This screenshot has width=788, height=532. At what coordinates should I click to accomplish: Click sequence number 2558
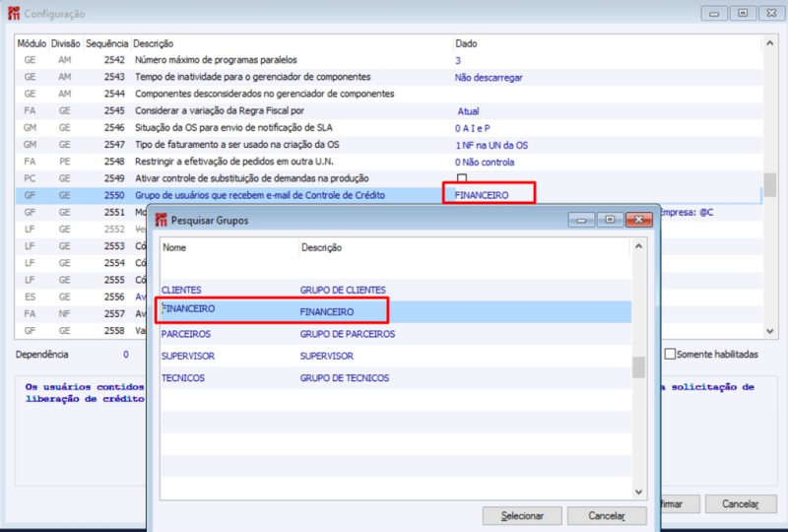click(114, 330)
